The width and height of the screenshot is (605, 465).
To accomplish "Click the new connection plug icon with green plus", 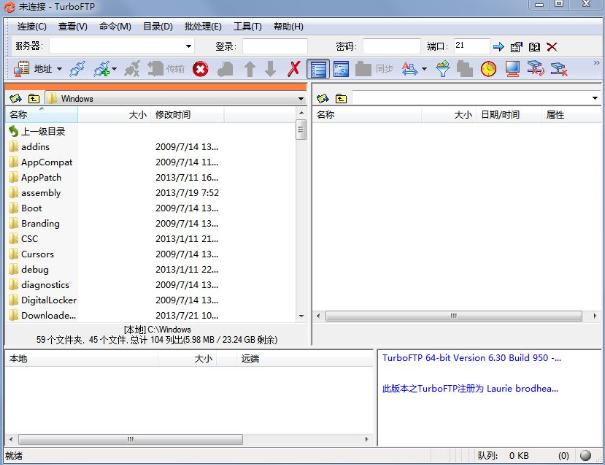I will (x=101, y=69).
